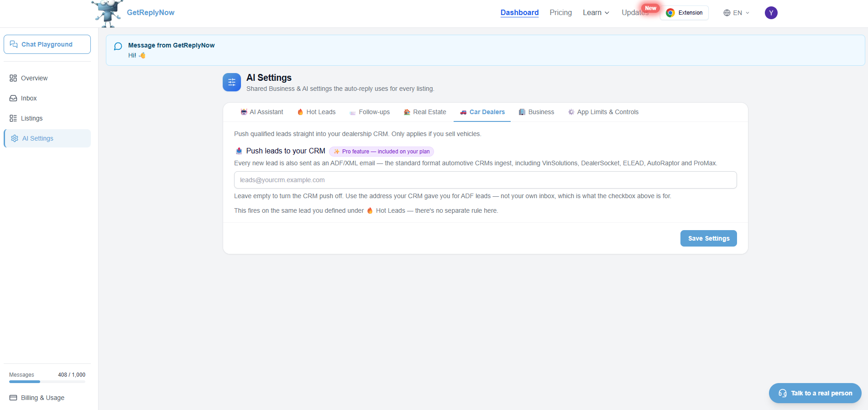
Task: Open the Dashboard navigation link
Action: click(x=519, y=13)
